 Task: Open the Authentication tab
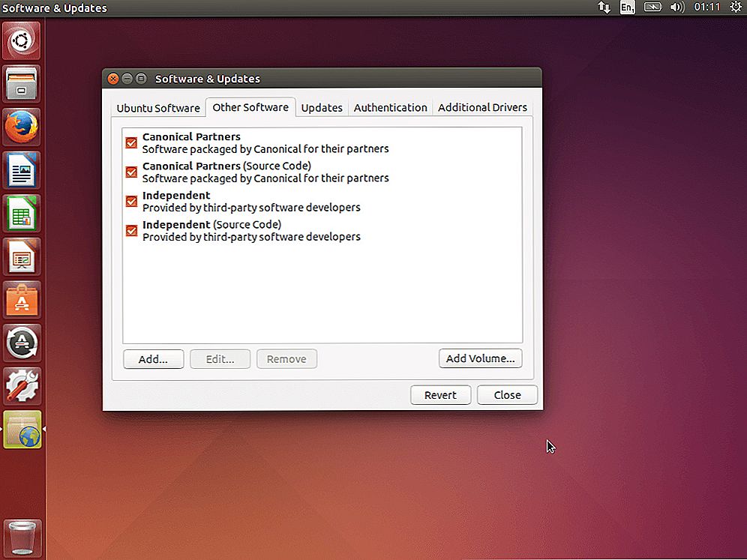point(391,108)
